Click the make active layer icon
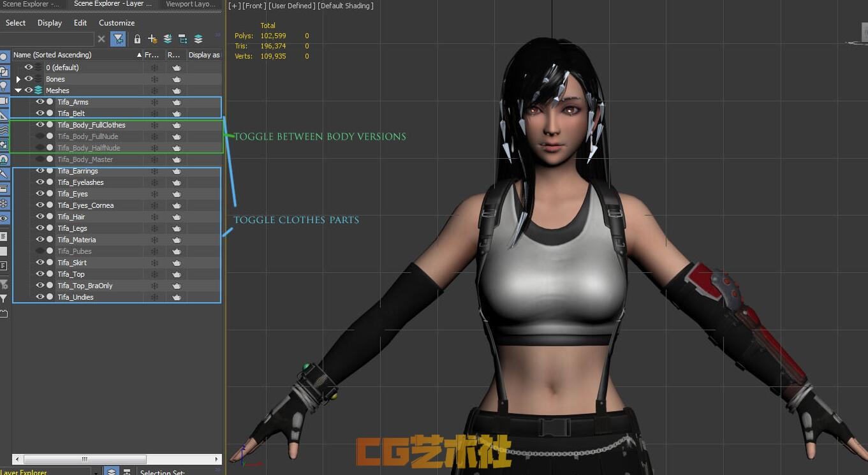Image resolution: width=868 pixels, height=475 pixels. [198, 39]
